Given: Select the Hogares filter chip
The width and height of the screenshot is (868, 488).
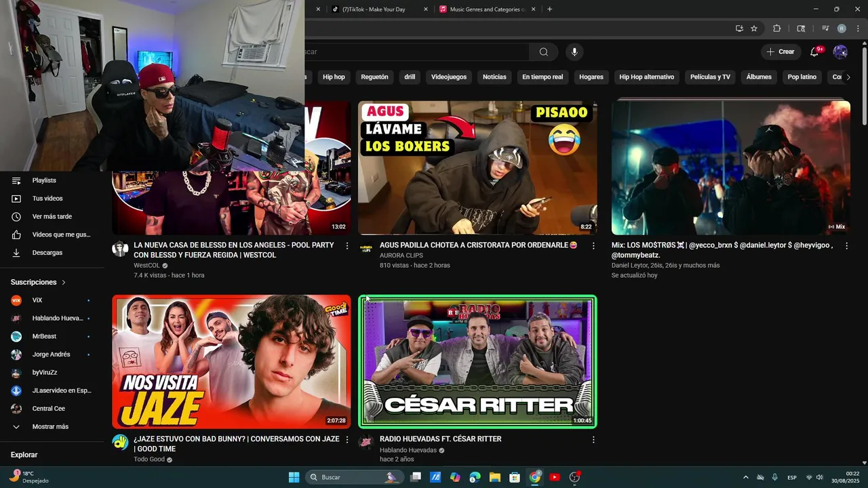Looking at the screenshot, I should point(591,77).
